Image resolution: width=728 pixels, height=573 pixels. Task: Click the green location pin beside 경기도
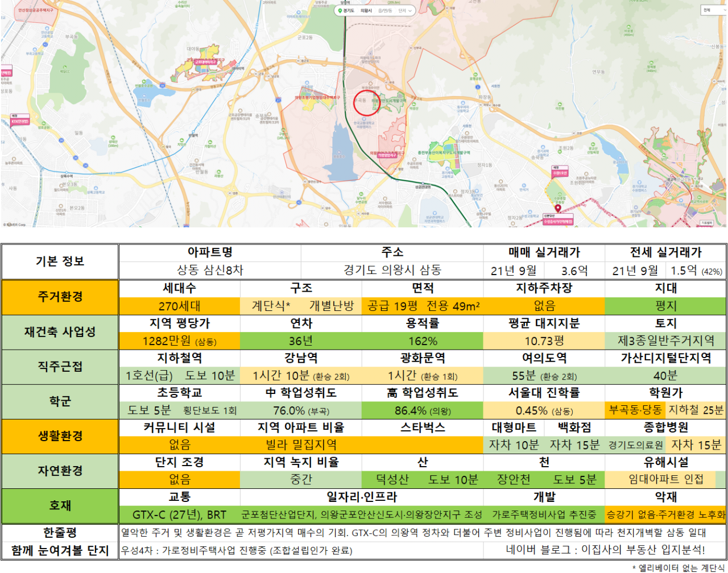click(x=340, y=10)
